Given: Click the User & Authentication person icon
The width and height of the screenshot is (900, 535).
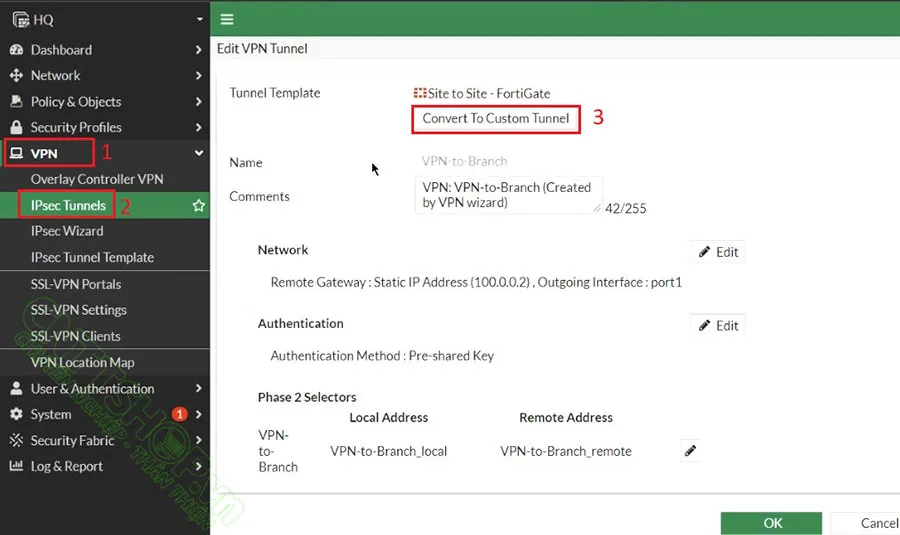Looking at the screenshot, I should [x=17, y=388].
